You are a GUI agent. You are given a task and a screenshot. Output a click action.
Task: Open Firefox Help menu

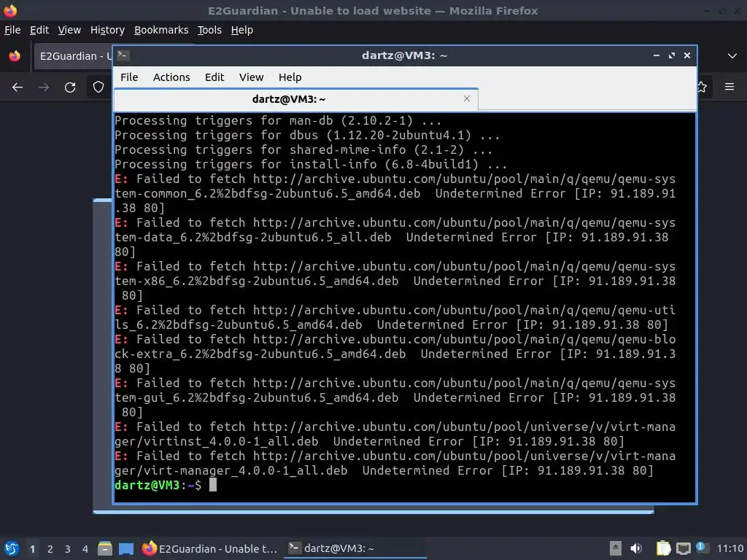pyautogui.click(x=242, y=30)
